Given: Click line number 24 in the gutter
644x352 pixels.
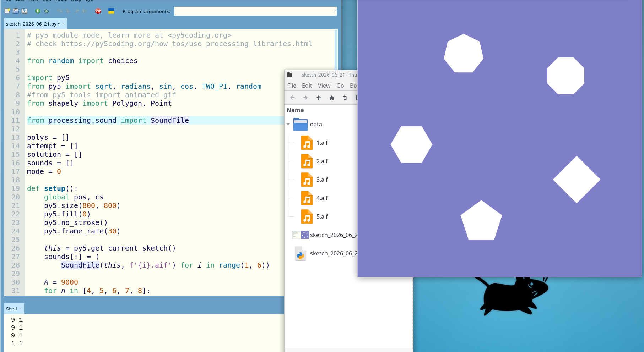Looking at the screenshot, I should tap(16, 231).
